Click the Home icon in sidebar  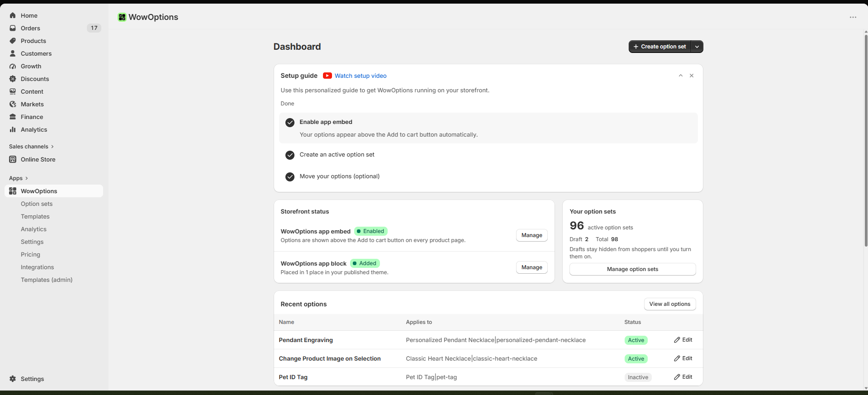click(x=13, y=15)
